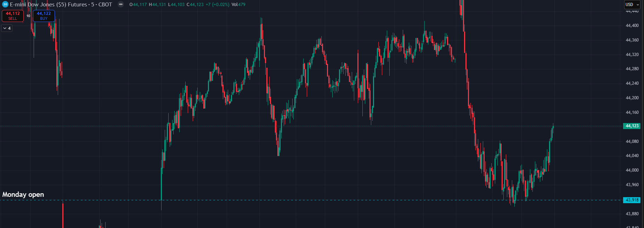Click the 44,200 price scale label
Image resolution: width=644 pixels, height=228 pixels.
(x=632, y=98)
